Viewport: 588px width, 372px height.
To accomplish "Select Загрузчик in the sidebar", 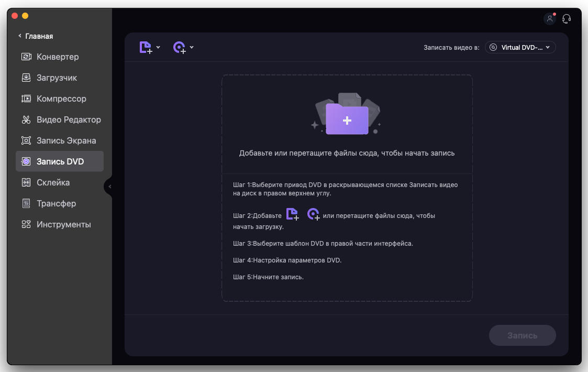I will tap(57, 78).
